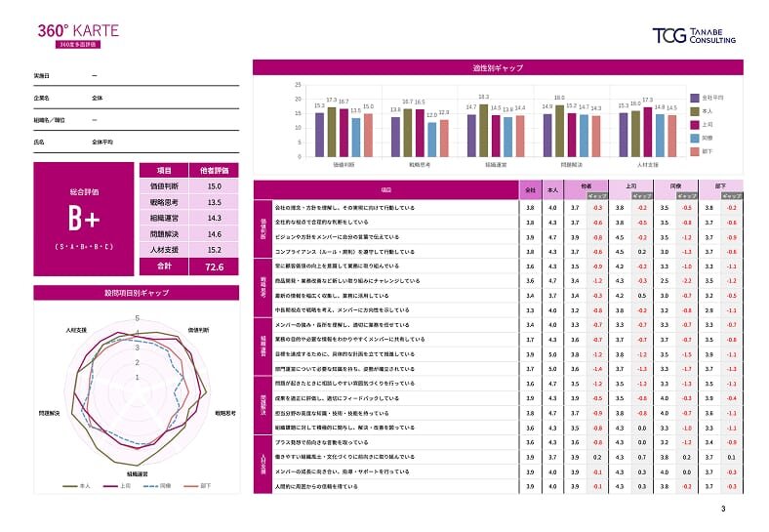The width and height of the screenshot is (769, 532).
Task: Click the ギャップ sub-header under 上司
Action: click(x=642, y=196)
